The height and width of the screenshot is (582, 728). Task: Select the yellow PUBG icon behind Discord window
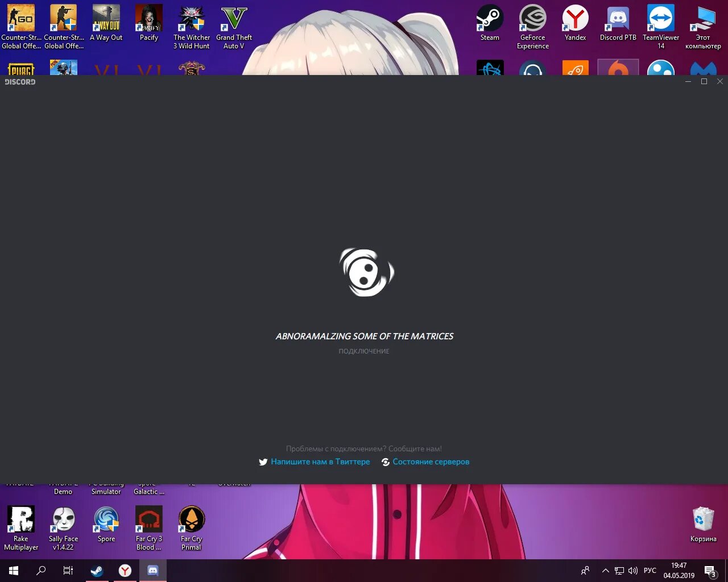(x=21, y=68)
